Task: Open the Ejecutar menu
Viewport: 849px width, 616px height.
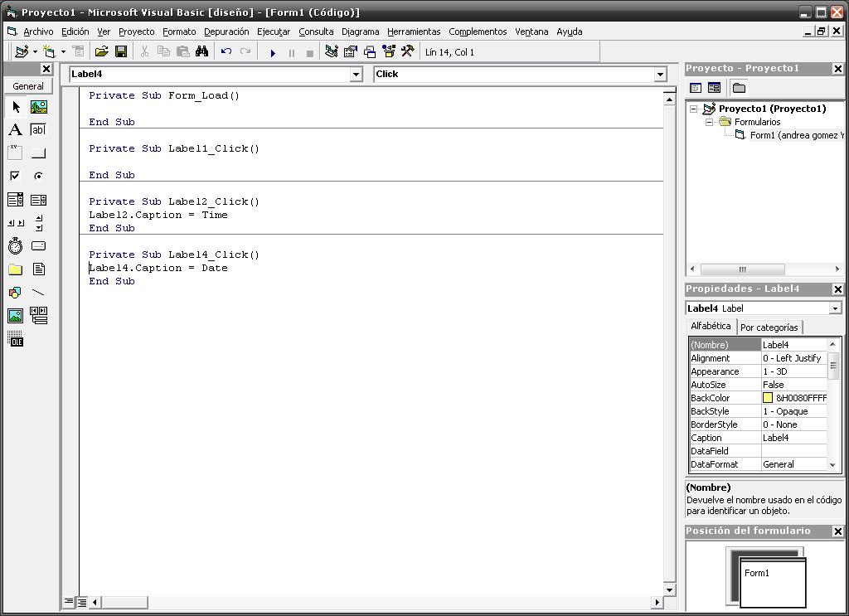Action: pos(273,32)
